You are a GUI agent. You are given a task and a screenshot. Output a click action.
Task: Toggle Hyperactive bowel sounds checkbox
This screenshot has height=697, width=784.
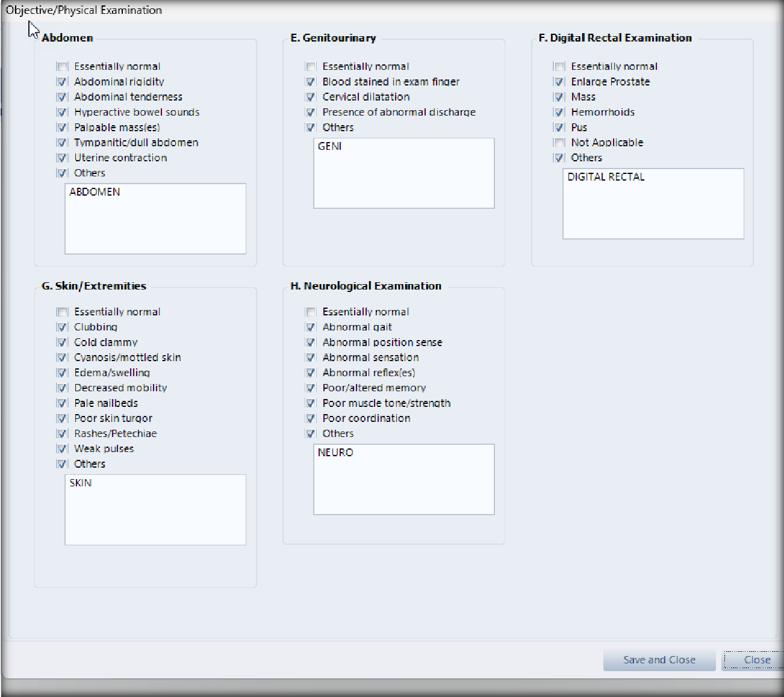(62, 113)
